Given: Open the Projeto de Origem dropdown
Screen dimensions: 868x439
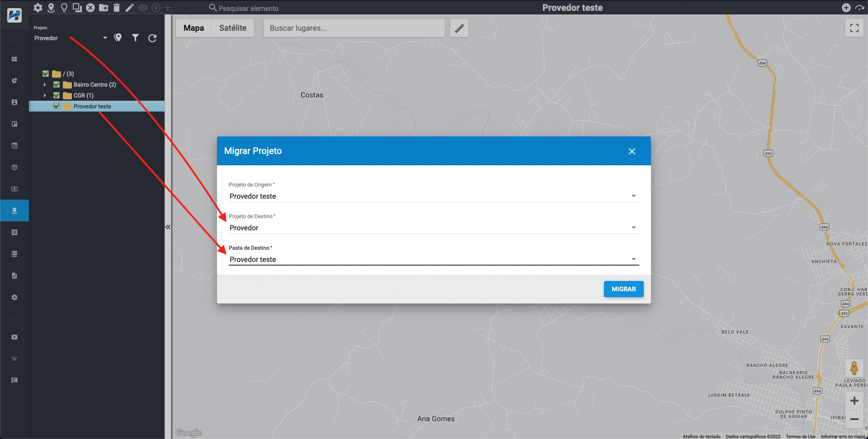Looking at the screenshot, I should (x=433, y=196).
